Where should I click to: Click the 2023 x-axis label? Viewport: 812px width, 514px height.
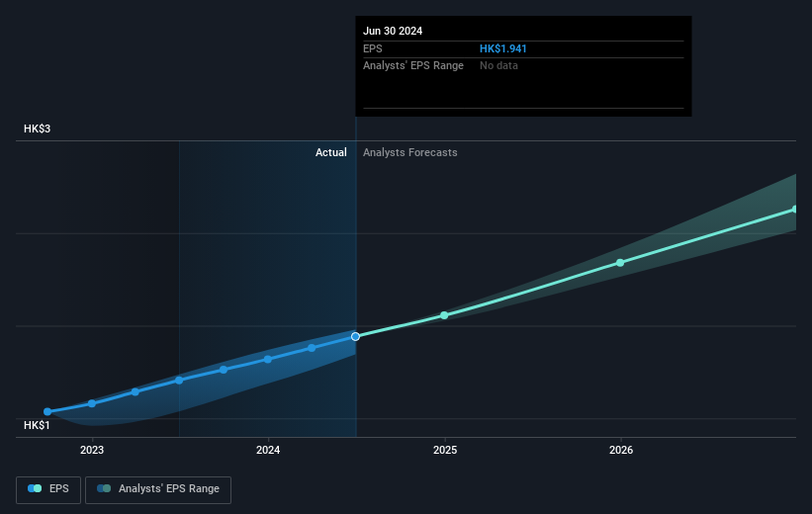click(92, 450)
